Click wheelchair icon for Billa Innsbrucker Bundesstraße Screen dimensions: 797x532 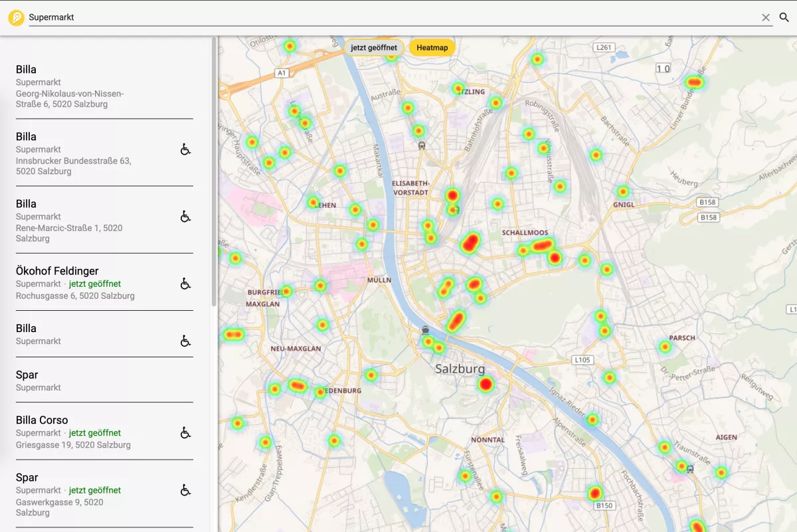[x=185, y=149]
